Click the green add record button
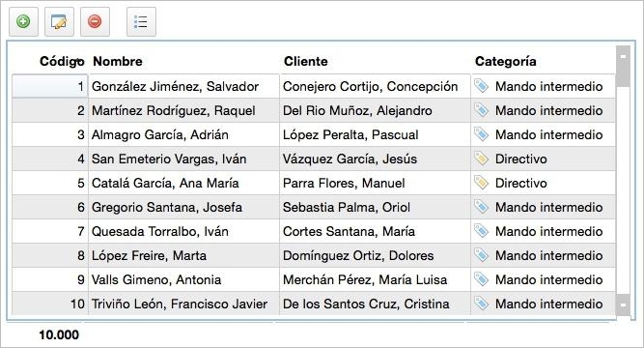The height and width of the screenshot is (348, 644). click(x=23, y=22)
